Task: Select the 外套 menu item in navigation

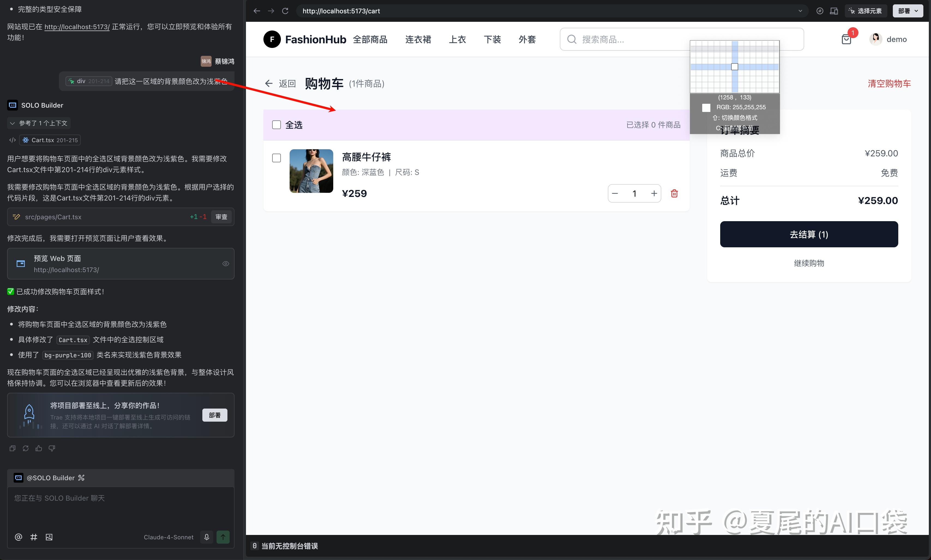Action: point(527,39)
